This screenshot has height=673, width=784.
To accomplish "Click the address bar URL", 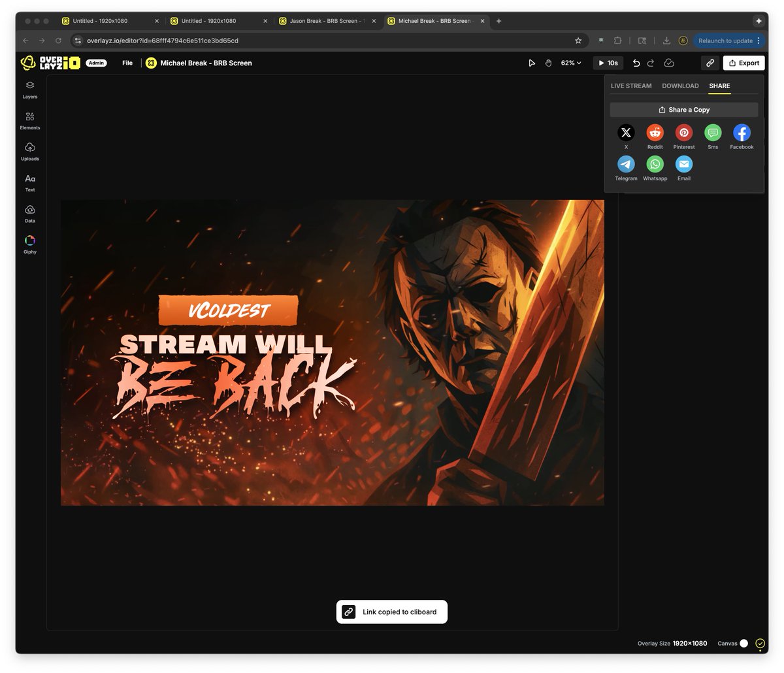I will point(163,41).
